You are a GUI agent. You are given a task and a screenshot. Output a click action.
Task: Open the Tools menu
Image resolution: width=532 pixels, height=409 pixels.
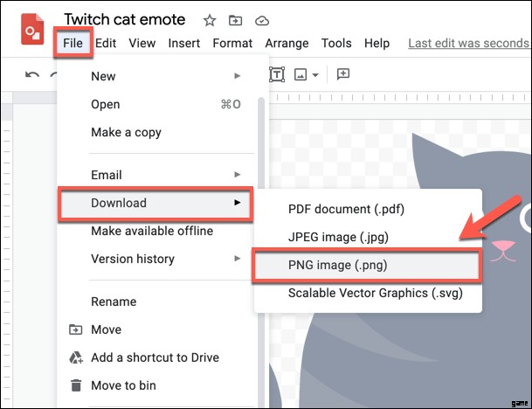[x=336, y=43]
